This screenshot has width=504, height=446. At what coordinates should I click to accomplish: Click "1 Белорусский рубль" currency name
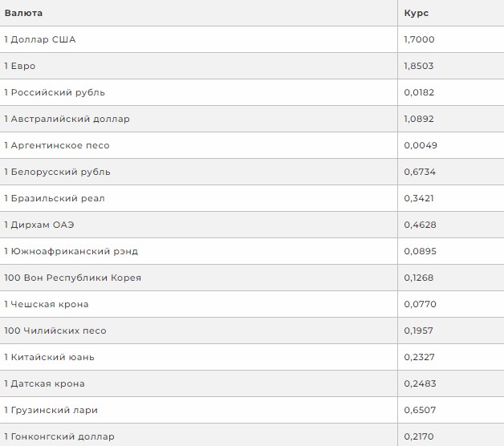click(57, 172)
